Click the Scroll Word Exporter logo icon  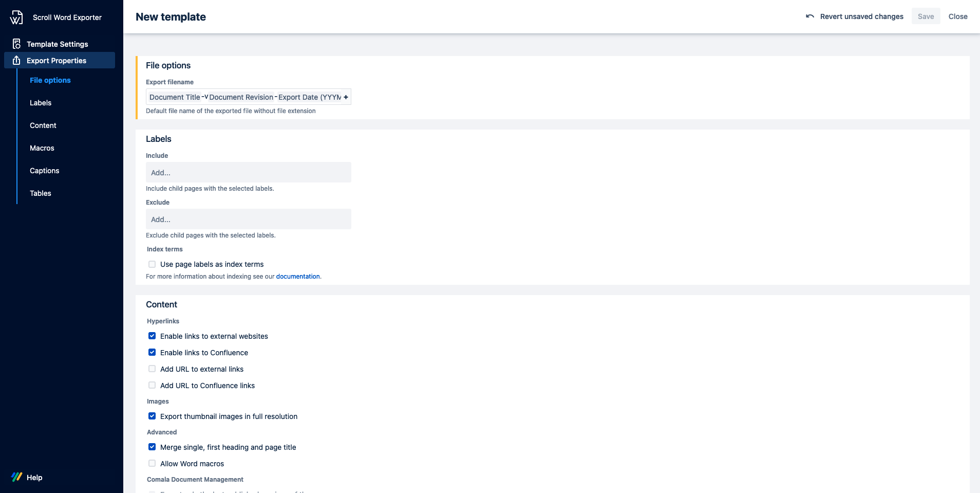[x=16, y=17]
